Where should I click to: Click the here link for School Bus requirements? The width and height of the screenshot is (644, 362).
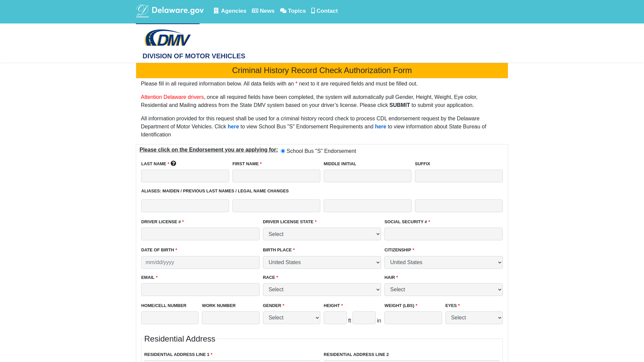(x=233, y=126)
